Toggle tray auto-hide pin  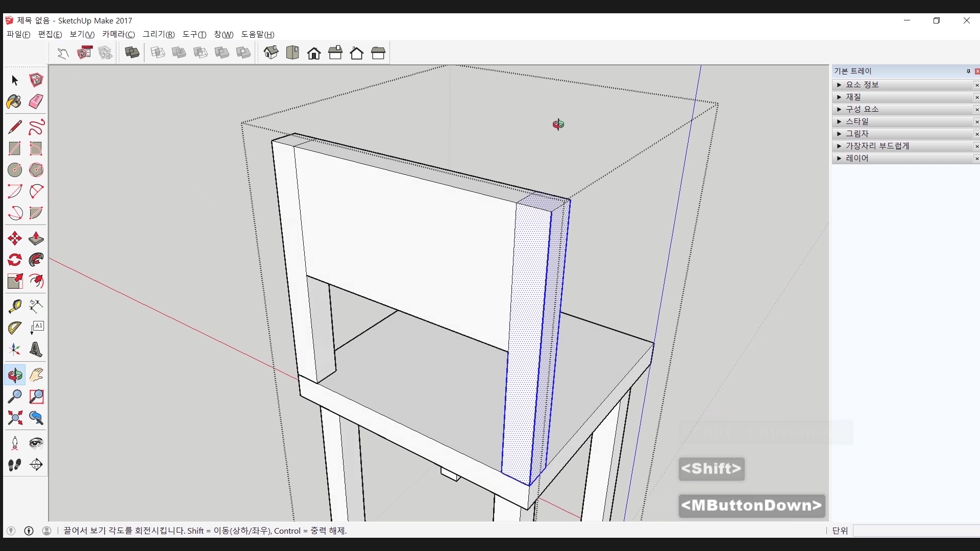coord(968,71)
